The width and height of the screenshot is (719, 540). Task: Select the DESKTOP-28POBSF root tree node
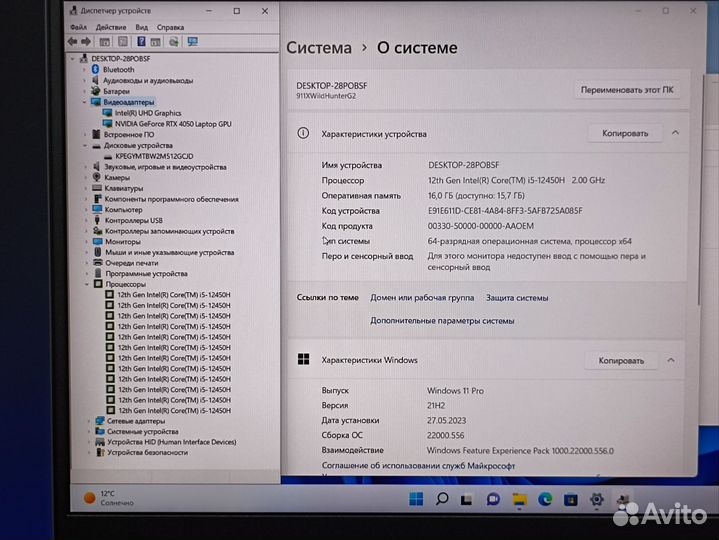coord(121,58)
